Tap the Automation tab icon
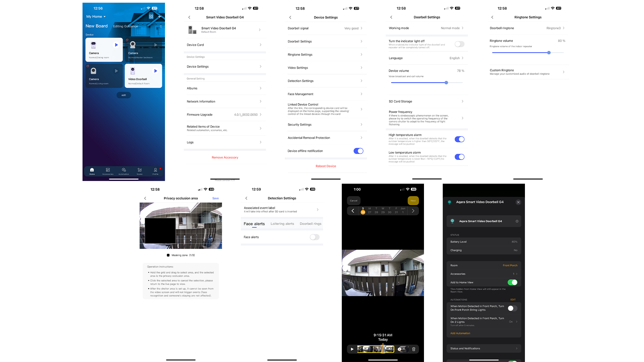Image resolution: width=644 pixels, height=362 pixels. tap(124, 170)
